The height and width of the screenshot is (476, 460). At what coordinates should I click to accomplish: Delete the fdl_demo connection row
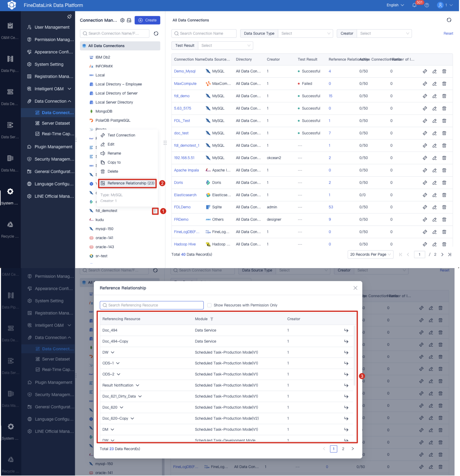(x=444, y=96)
